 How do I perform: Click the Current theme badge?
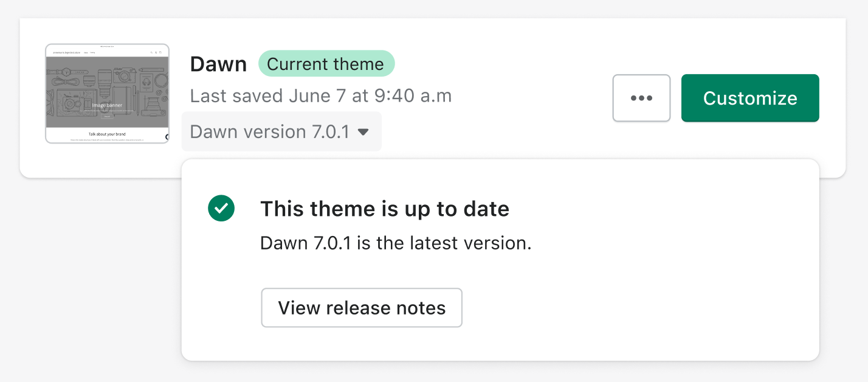[x=326, y=64]
